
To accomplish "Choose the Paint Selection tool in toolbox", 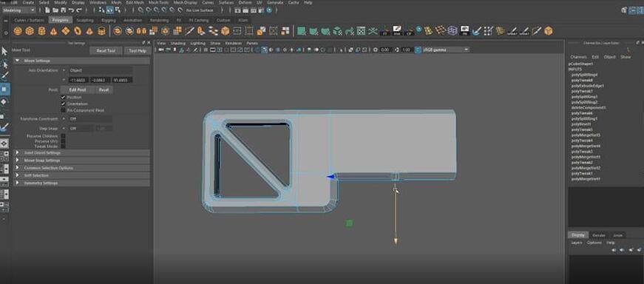I will pyautogui.click(x=4, y=76).
